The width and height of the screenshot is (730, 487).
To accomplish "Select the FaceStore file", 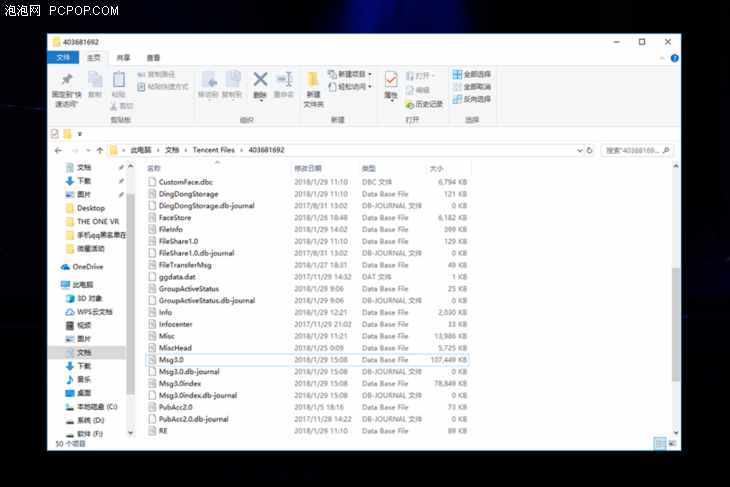I will [x=175, y=217].
